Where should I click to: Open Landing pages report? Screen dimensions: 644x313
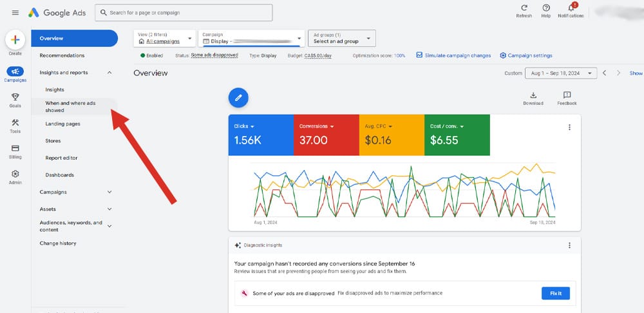click(x=63, y=124)
